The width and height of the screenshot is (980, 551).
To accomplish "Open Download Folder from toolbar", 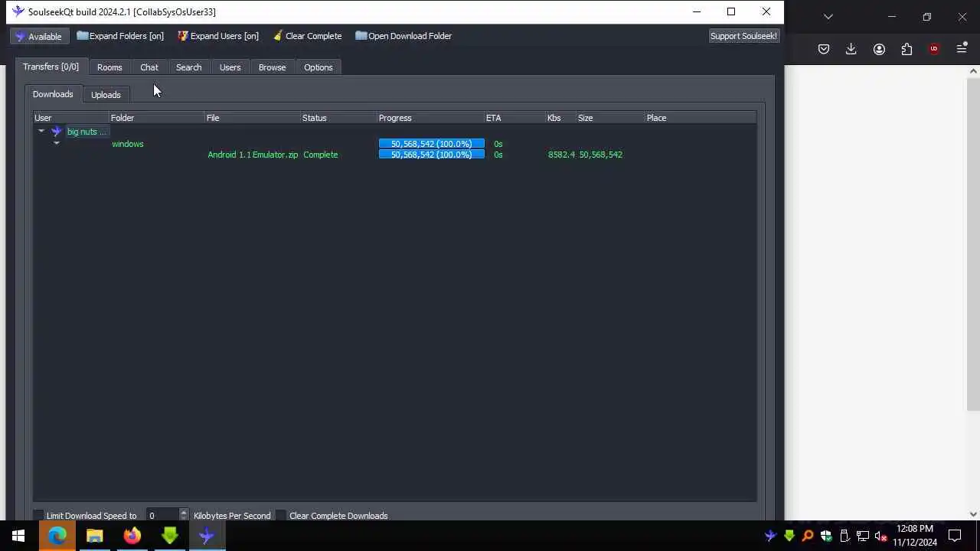I will pos(403,36).
